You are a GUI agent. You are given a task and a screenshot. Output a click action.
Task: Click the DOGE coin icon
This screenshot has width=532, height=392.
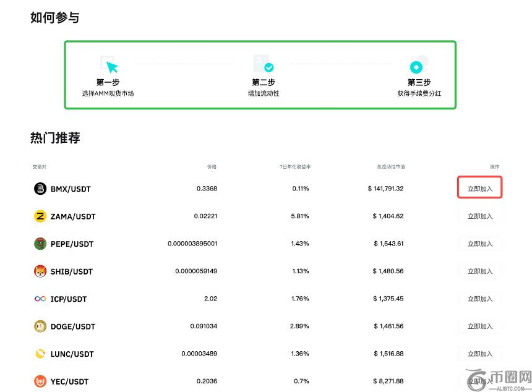coord(40,326)
